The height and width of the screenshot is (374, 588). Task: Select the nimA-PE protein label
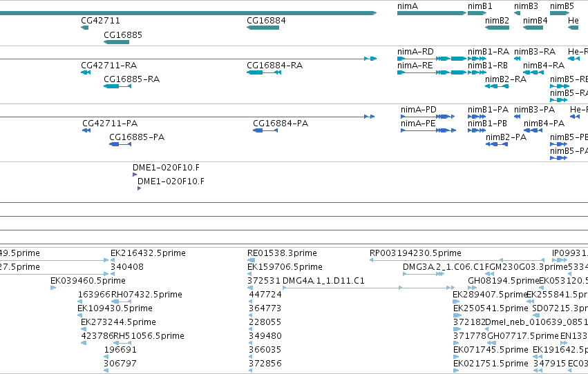(418, 124)
